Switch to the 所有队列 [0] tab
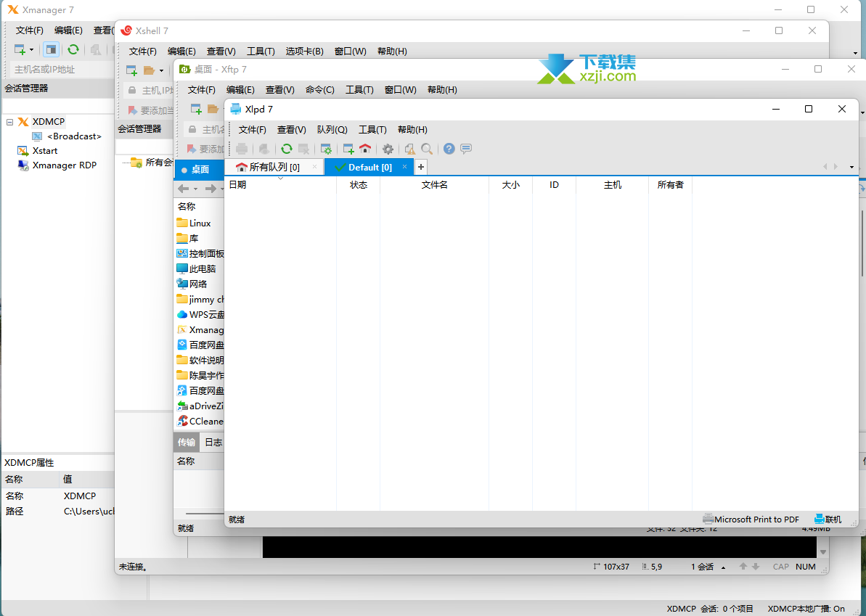 coord(274,168)
